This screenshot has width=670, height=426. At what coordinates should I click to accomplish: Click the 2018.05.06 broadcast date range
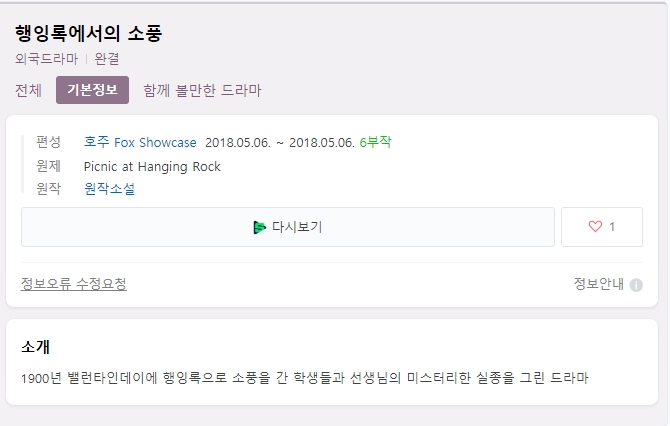[280, 142]
